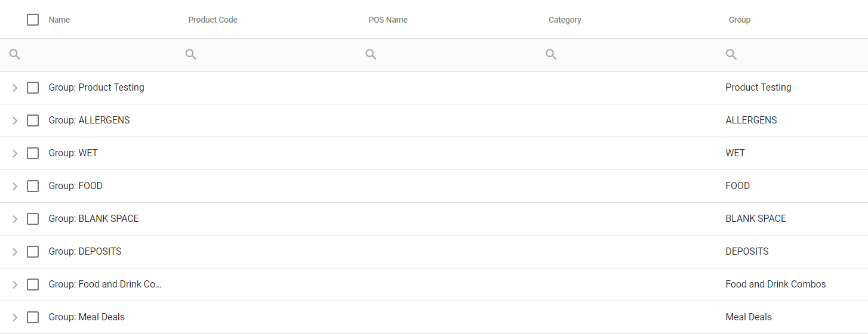The width and height of the screenshot is (868, 334).
Task: Sort by the Name column header
Action: point(59,20)
